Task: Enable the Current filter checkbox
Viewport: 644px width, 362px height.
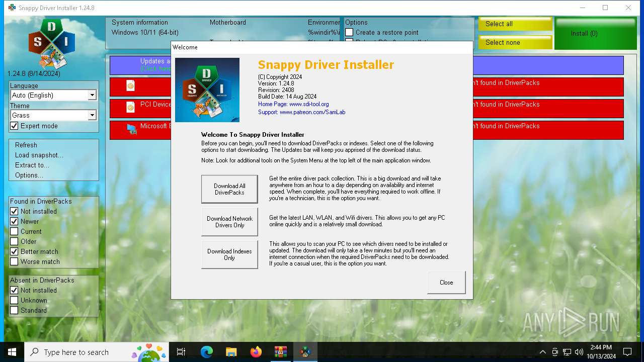Action: click(x=14, y=231)
